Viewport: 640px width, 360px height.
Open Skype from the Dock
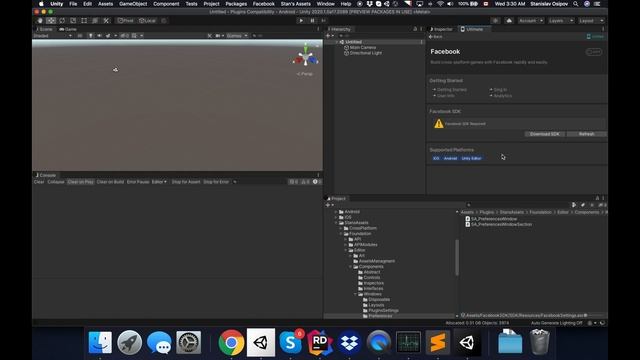pyautogui.click(x=291, y=342)
